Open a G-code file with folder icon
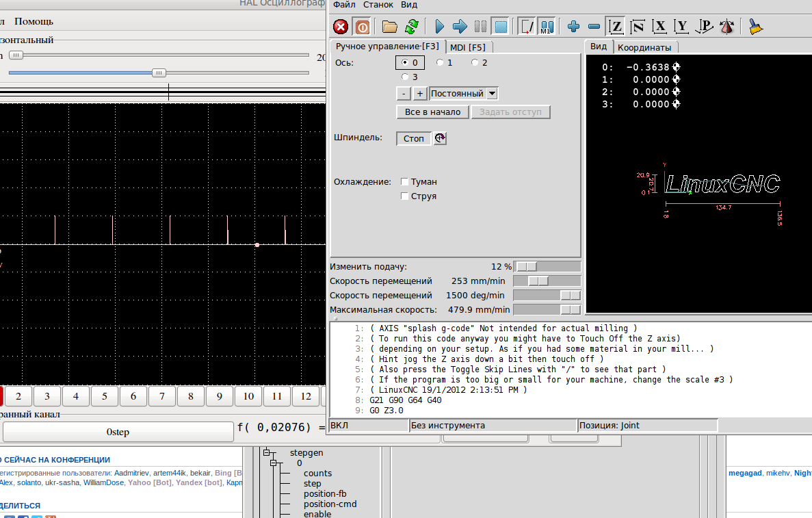The width and height of the screenshot is (812, 518). 390,27
